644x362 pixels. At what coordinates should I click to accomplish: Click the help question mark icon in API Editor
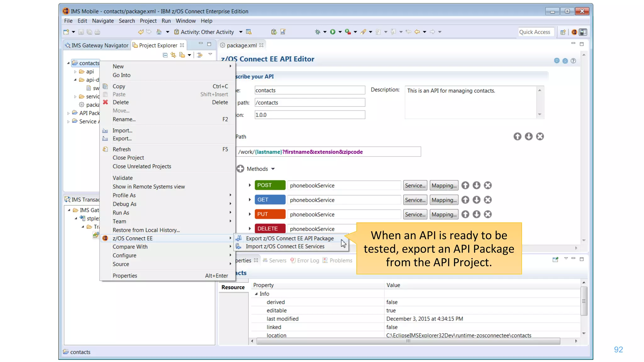click(x=573, y=61)
